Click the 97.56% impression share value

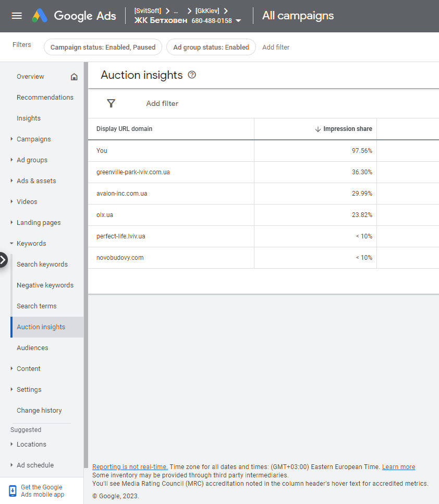pyautogui.click(x=362, y=151)
